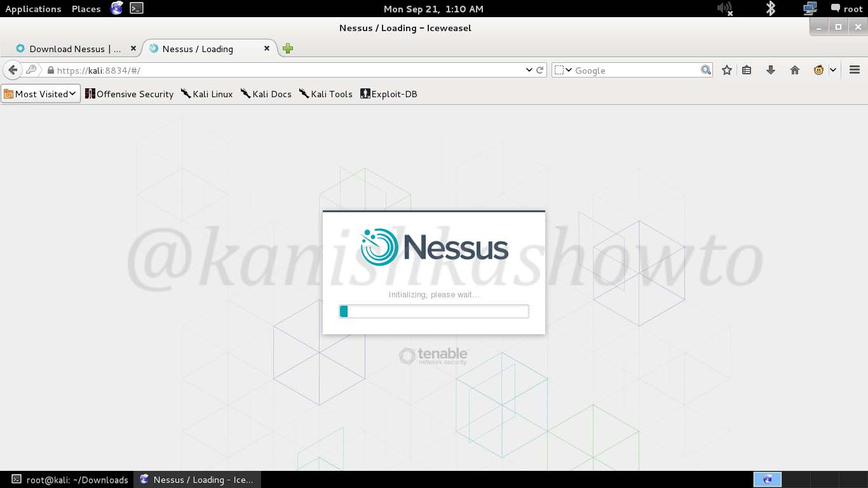This screenshot has height=488, width=868.
Task: Maximize the Iceweasel window
Action: coord(838,27)
